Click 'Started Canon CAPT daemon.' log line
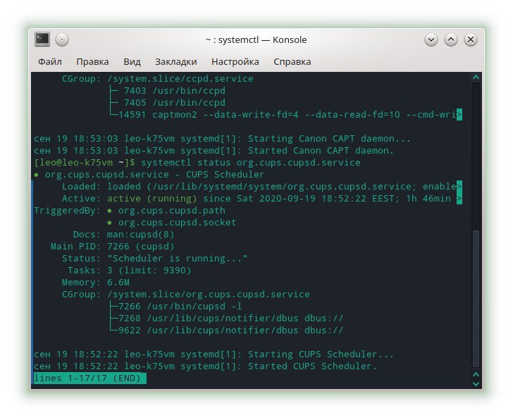Image resolution: width=513 pixels, height=420 pixels. (x=214, y=151)
